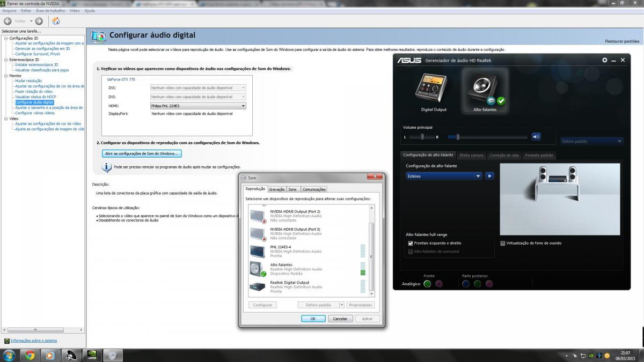Click the pink rear analog jack
Image resolution: width=644 pixels, height=362 pixels.
tap(489, 284)
